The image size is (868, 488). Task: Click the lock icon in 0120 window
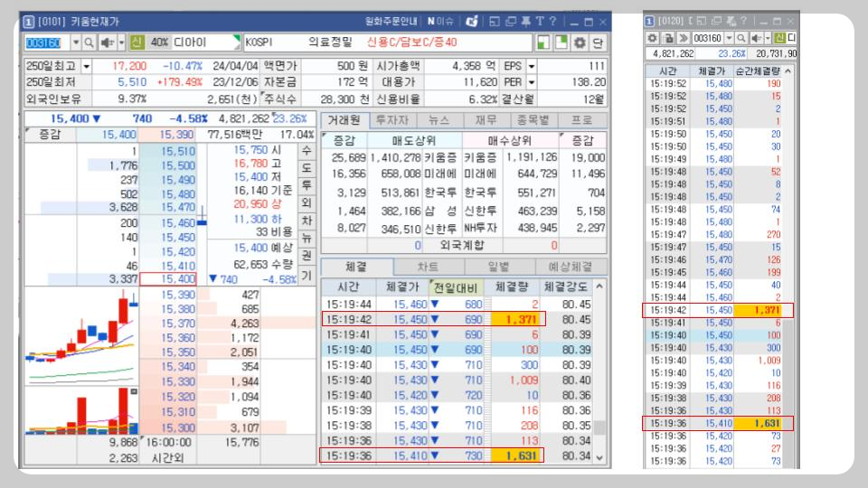[x=668, y=38]
